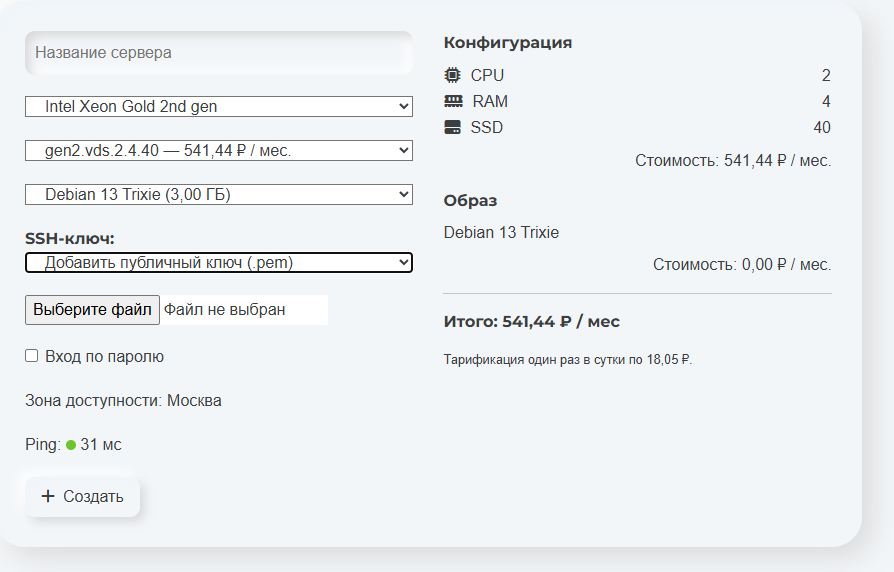
Task: Open the SSH key public key dropdown
Action: (x=219, y=262)
